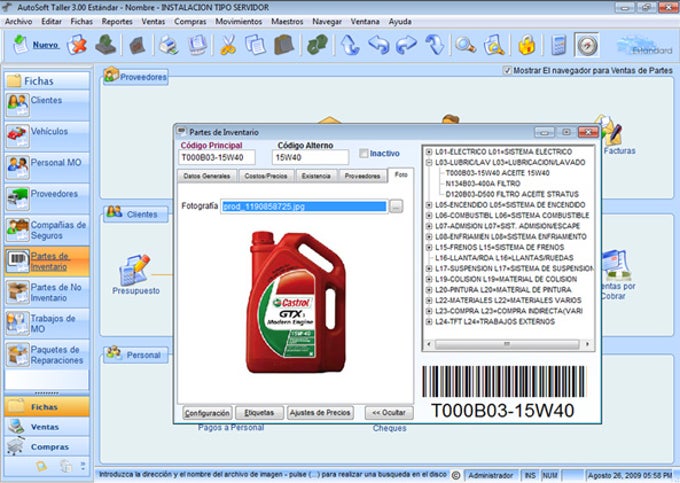Expand the L07-ADMISION tree node
Screen dimensions: 680x483
pyautogui.click(x=429, y=226)
